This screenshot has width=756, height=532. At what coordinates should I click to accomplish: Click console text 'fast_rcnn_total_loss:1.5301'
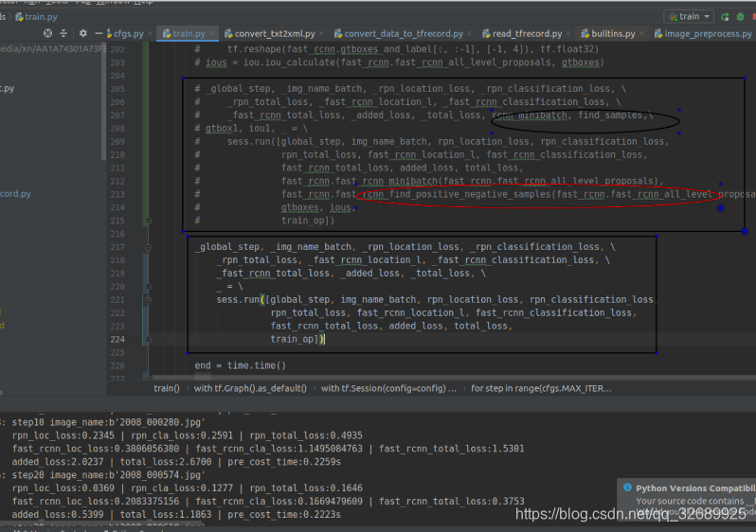tap(451, 449)
